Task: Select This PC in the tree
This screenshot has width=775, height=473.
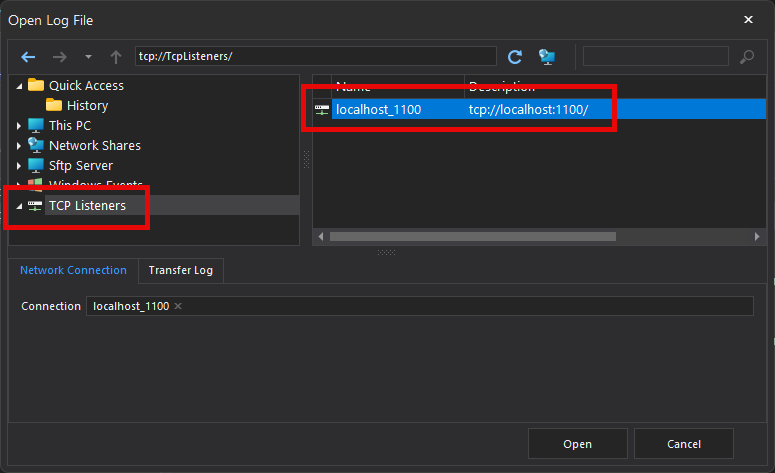Action: 70,126
